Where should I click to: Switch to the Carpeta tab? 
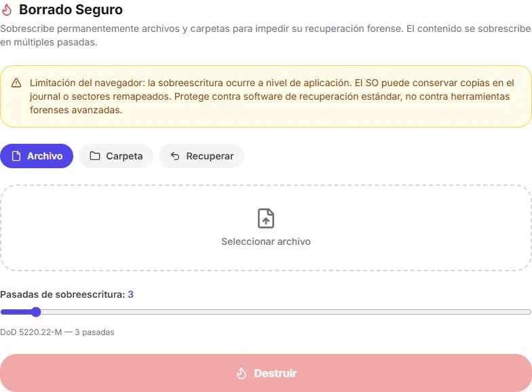point(116,156)
